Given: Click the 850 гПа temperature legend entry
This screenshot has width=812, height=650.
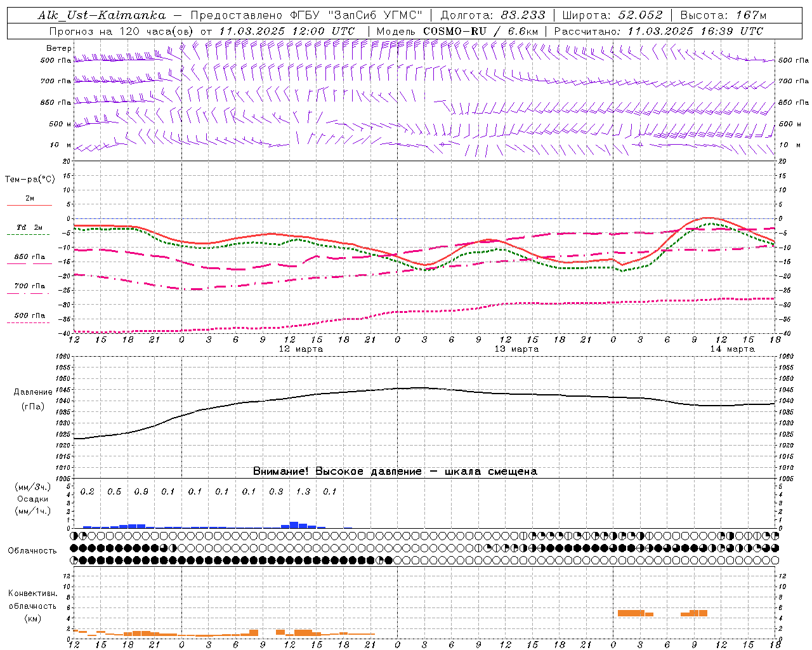Looking at the screenshot, I should [x=29, y=257].
